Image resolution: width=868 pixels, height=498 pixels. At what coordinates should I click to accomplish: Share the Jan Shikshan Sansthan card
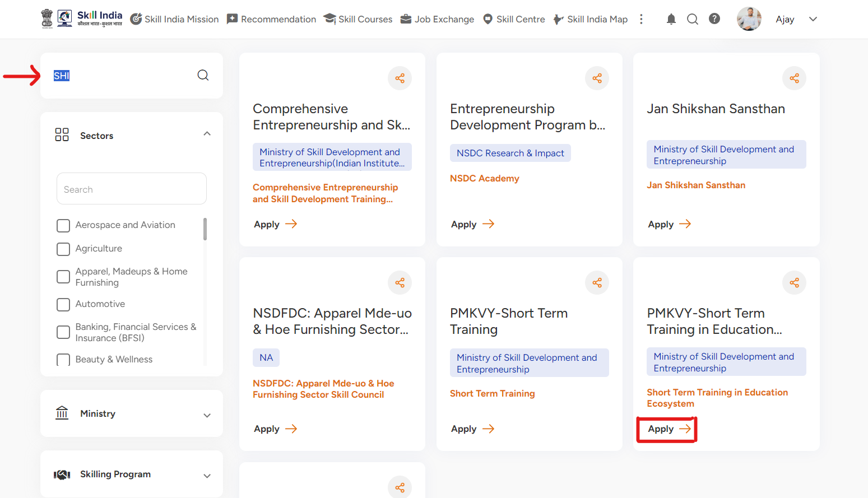tap(794, 78)
